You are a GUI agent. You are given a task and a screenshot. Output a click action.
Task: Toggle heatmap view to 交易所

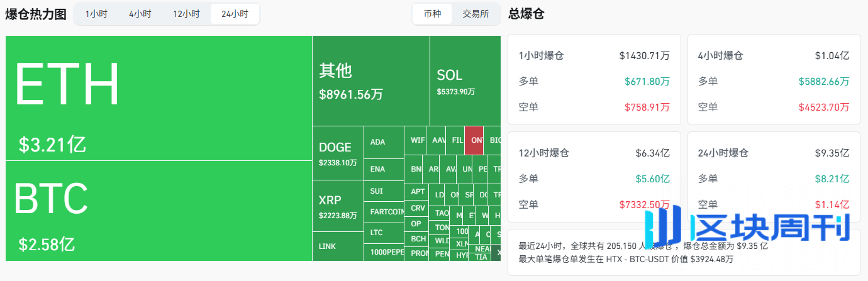point(476,14)
